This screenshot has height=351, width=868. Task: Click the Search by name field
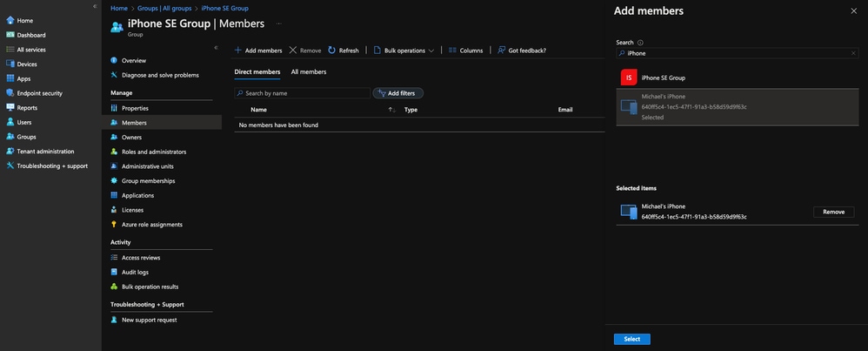tap(303, 93)
